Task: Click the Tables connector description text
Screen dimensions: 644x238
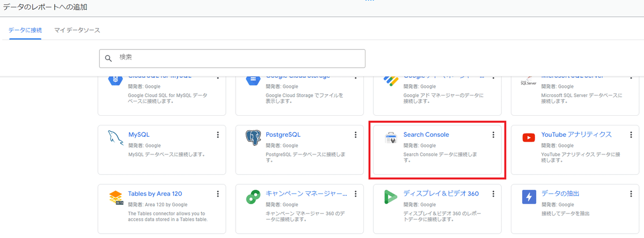Action: (168, 216)
